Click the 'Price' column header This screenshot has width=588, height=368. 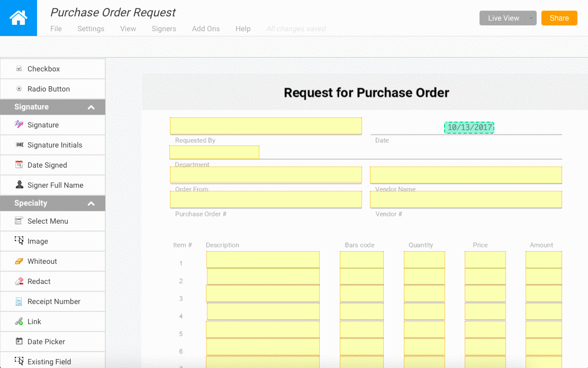click(x=480, y=245)
